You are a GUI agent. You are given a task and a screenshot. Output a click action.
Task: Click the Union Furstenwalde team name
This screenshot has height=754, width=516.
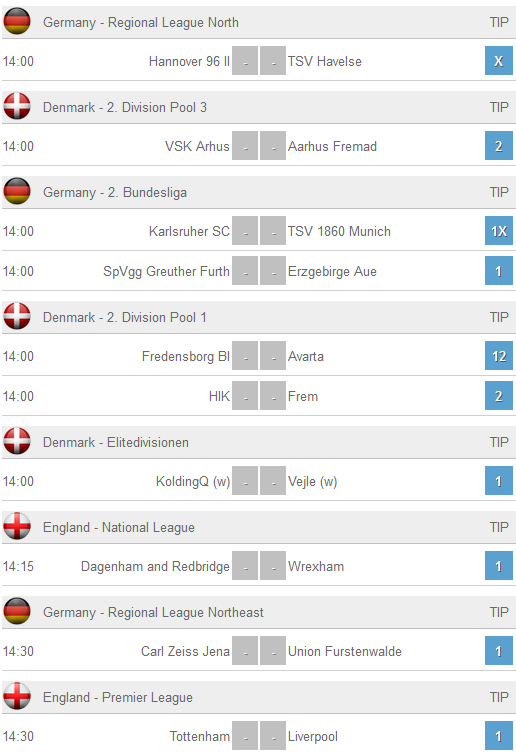345,651
